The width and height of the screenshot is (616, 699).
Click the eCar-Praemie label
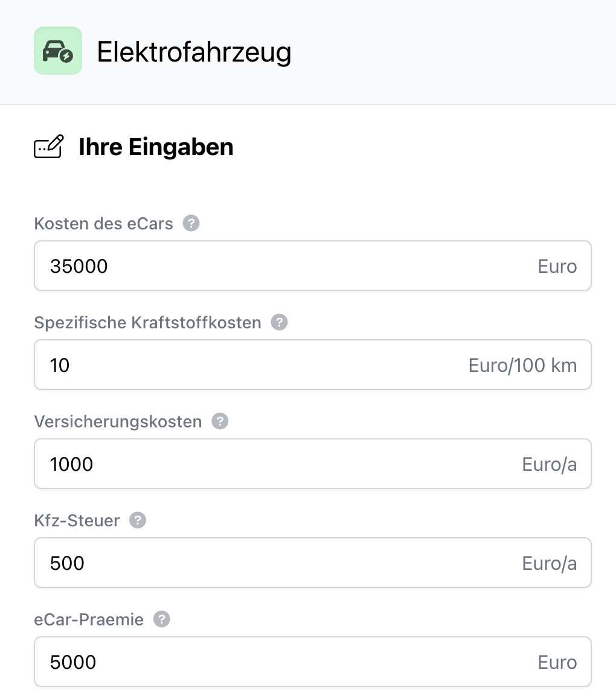(89, 619)
